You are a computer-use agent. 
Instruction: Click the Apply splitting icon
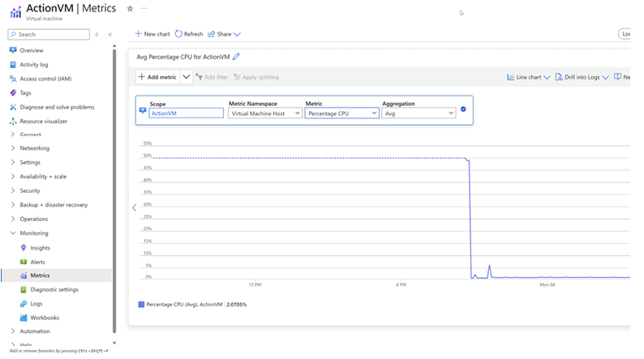(237, 77)
